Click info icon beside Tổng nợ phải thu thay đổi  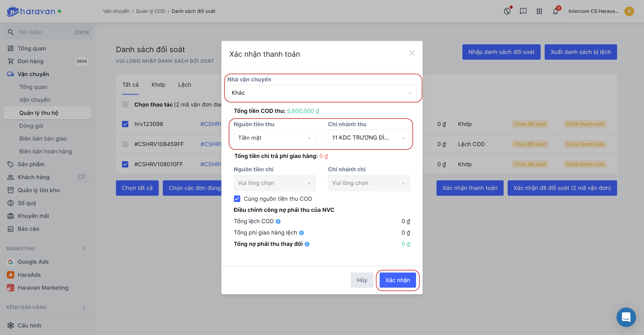[x=307, y=244]
